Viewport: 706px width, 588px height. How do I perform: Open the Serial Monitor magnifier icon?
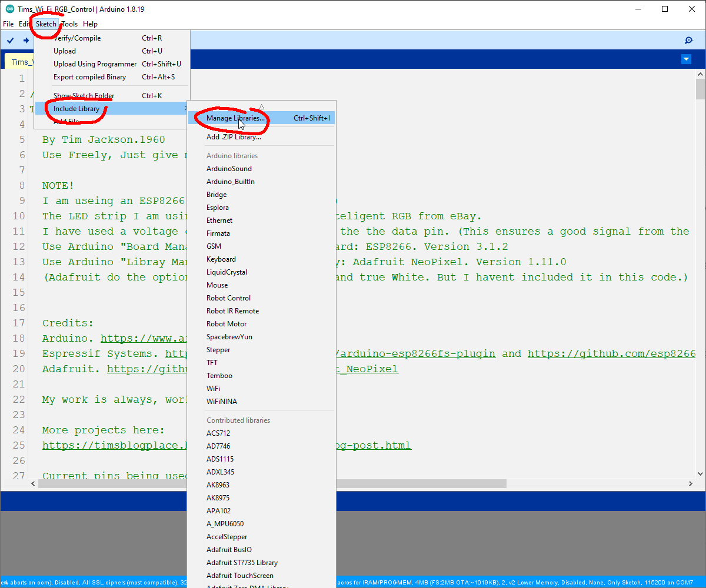click(689, 41)
